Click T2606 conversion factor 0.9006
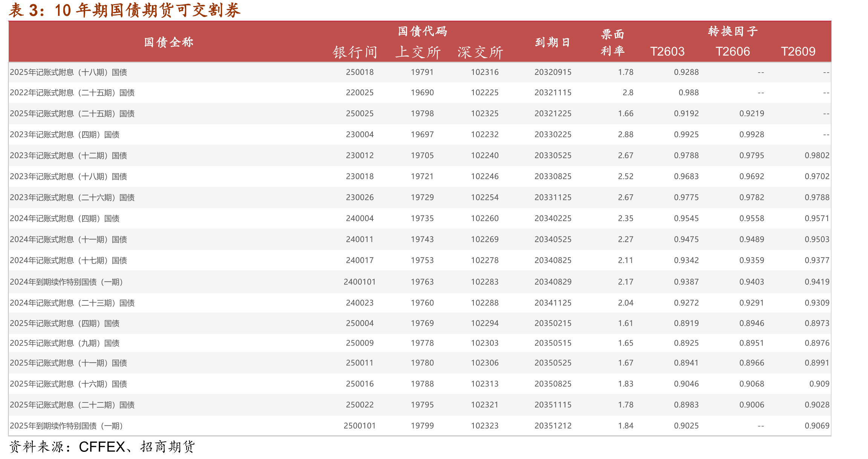Viewport: 868px width, 459px height. (x=752, y=405)
